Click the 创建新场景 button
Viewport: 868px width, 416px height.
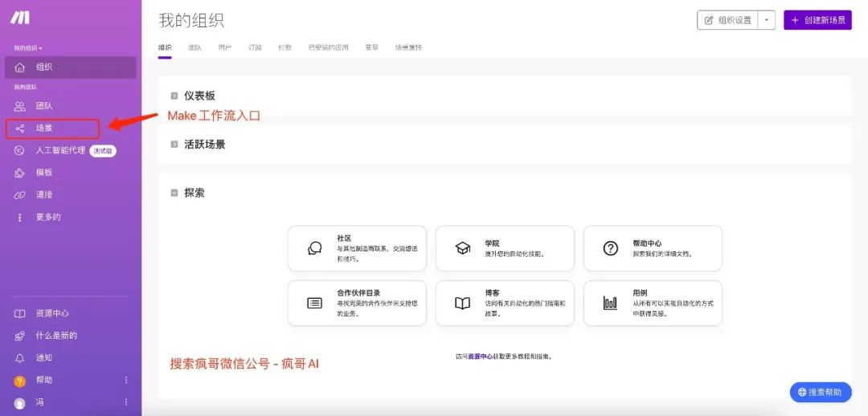(x=817, y=20)
